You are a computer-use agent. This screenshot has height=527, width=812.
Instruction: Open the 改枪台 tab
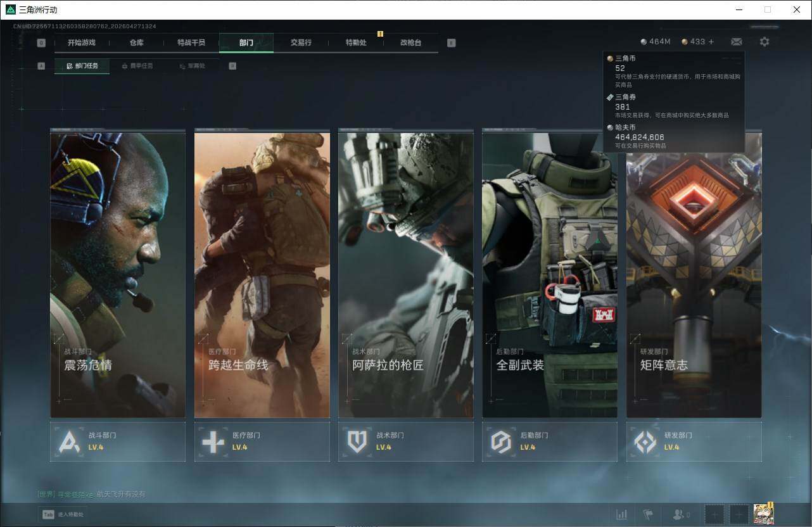click(x=410, y=42)
